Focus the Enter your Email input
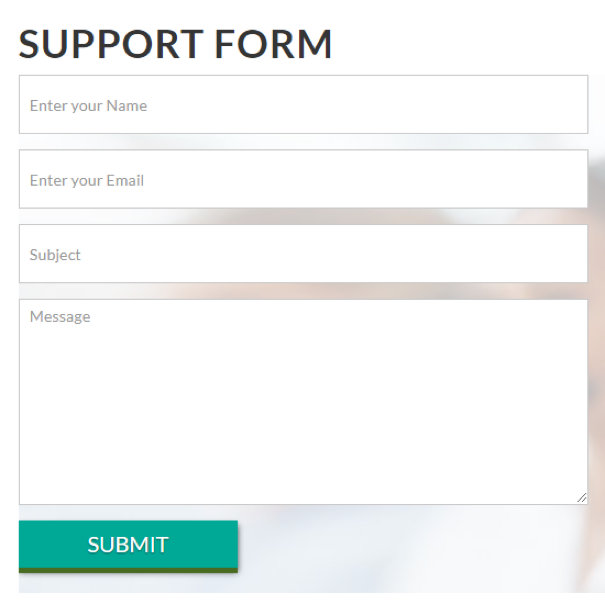The image size is (605, 616). pyautogui.click(x=303, y=180)
